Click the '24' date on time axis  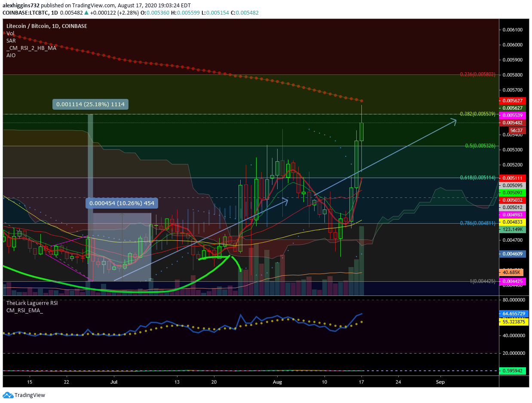pos(398,382)
